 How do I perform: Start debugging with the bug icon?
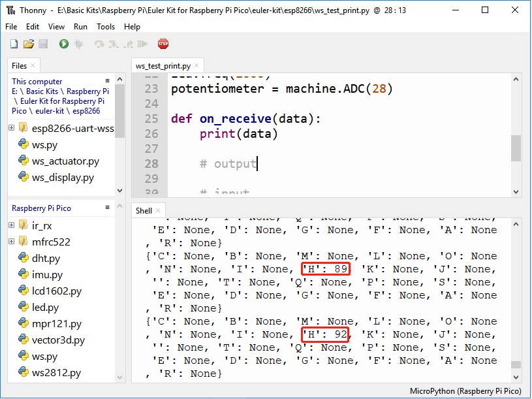coord(79,44)
